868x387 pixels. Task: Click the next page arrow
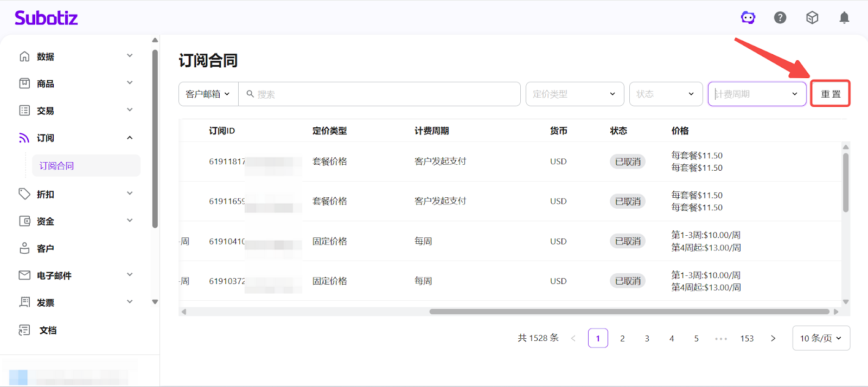pyautogui.click(x=773, y=338)
